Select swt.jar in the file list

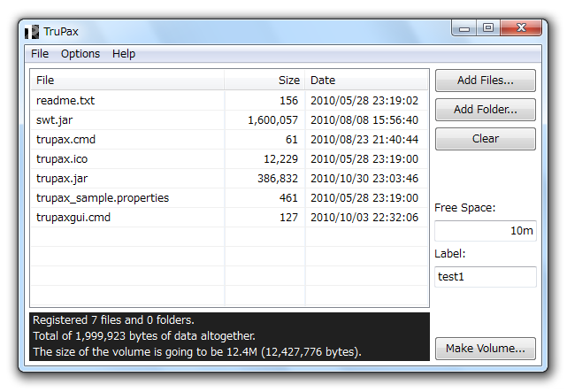pyautogui.click(x=229, y=120)
